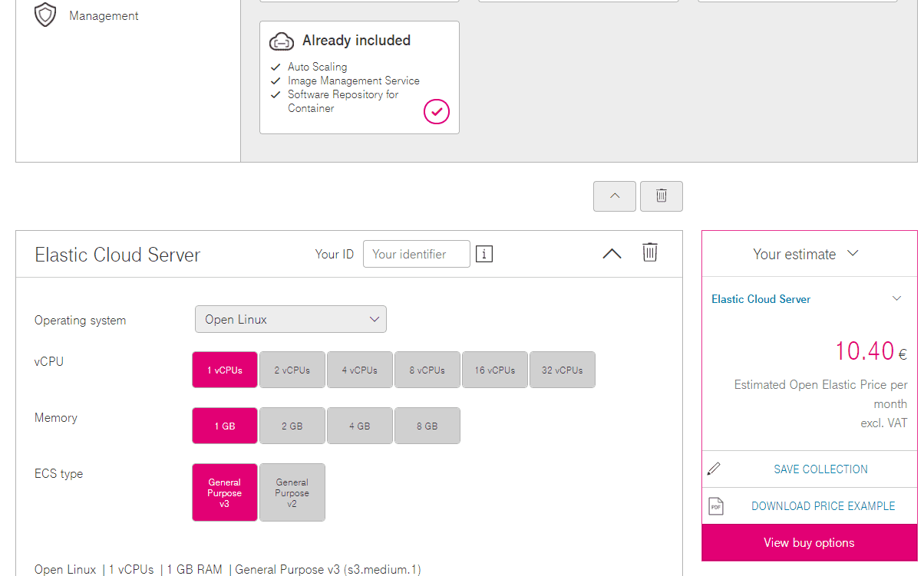924x576 pixels.
Task: Open Elastic Cloud Server link in estimate
Action: [x=761, y=299]
